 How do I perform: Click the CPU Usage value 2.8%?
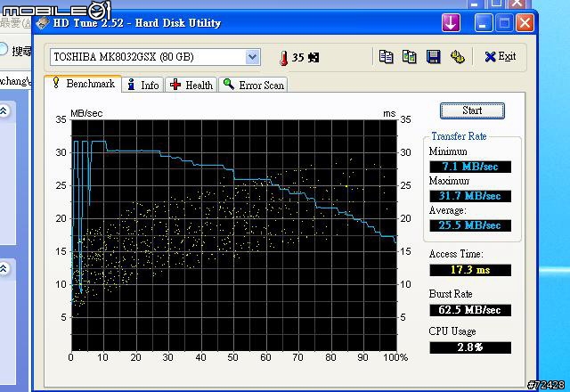[470, 347]
